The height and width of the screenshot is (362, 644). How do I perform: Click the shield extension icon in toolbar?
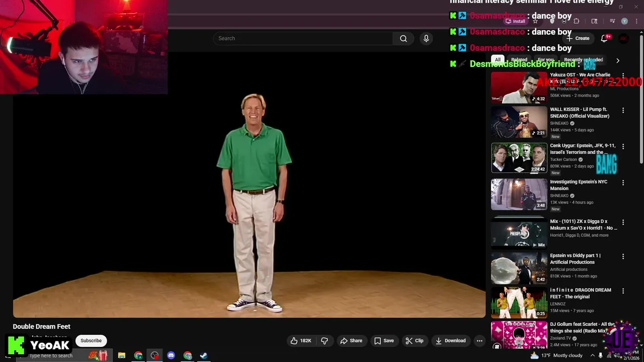[x=552, y=21]
